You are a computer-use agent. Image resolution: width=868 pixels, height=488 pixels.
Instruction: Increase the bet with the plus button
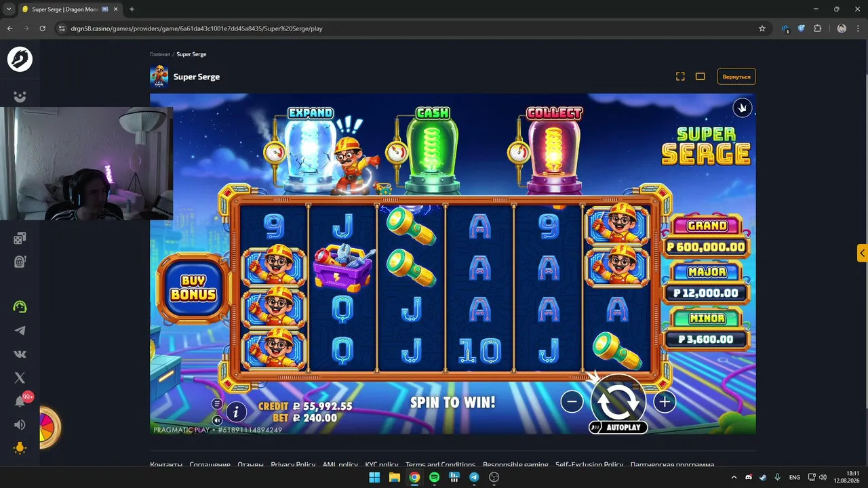pos(665,402)
